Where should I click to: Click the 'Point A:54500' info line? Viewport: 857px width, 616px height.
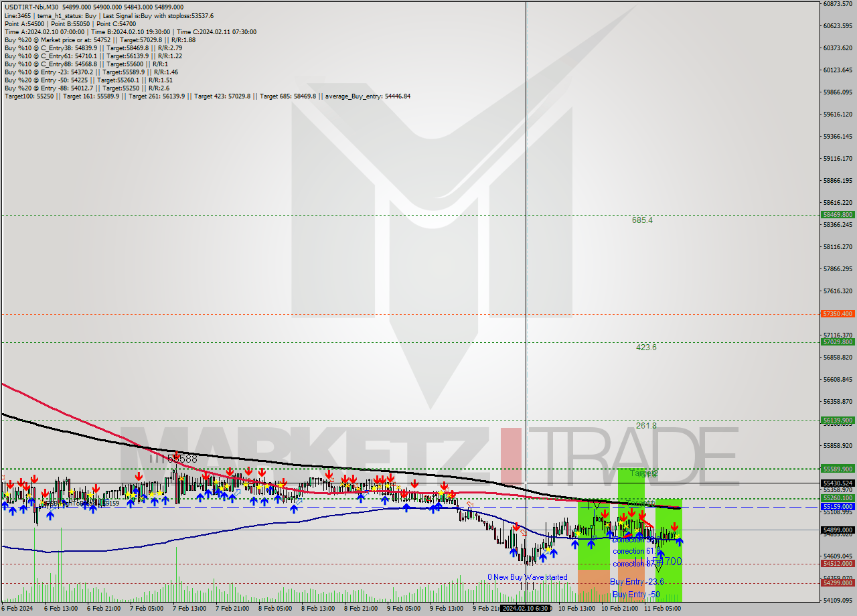click(x=70, y=23)
